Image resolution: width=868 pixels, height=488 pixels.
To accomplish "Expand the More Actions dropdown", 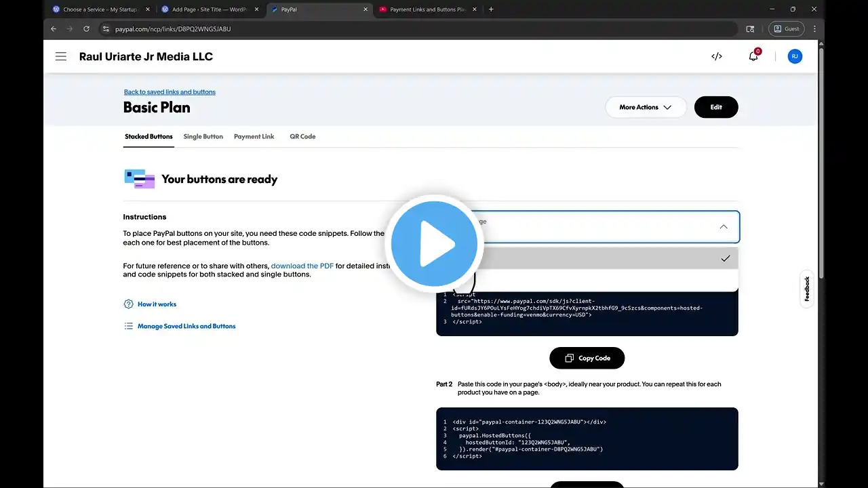I will (646, 107).
